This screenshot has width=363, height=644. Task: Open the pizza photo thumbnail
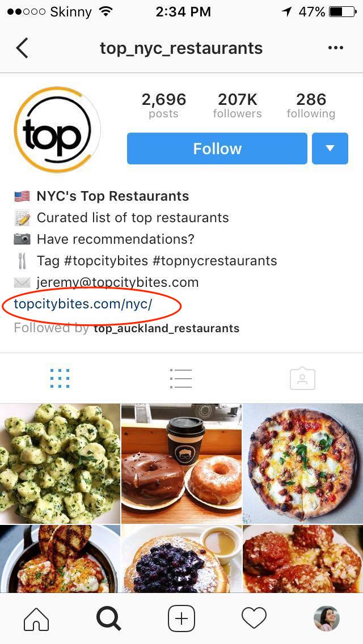303,463
